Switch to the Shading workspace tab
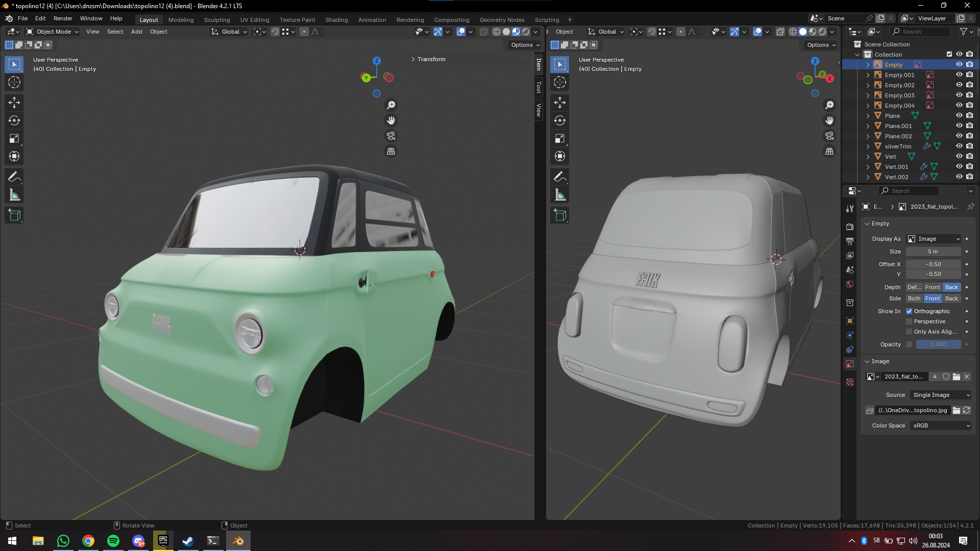Image resolution: width=980 pixels, height=551 pixels. click(x=336, y=20)
